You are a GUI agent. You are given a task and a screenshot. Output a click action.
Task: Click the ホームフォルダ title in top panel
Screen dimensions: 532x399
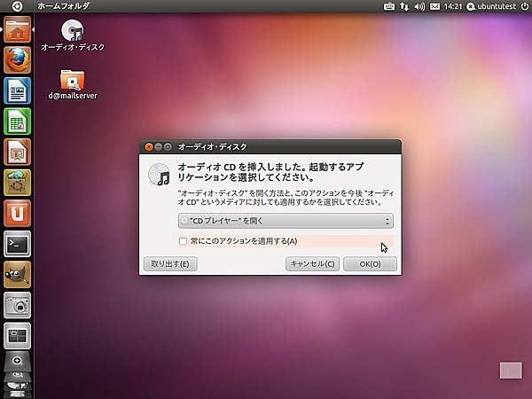pyautogui.click(x=64, y=6)
